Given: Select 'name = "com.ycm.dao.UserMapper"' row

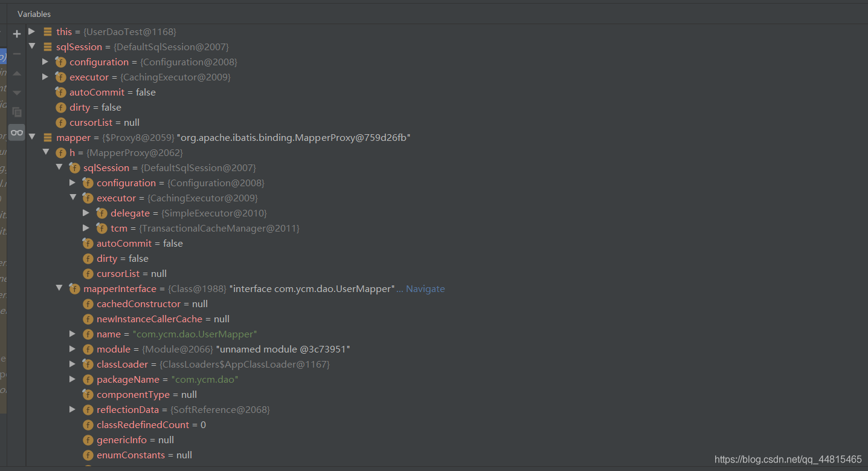Looking at the screenshot, I should tap(447, 334).
